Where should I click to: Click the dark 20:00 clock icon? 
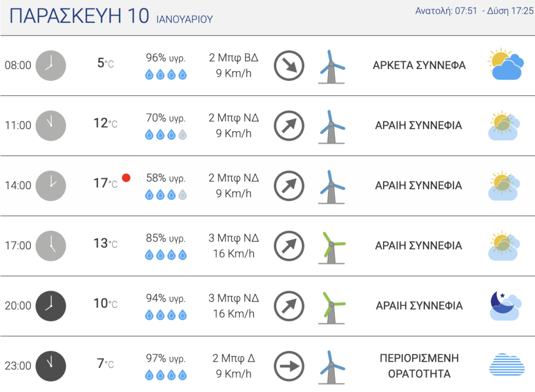click(x=51, y=306)
